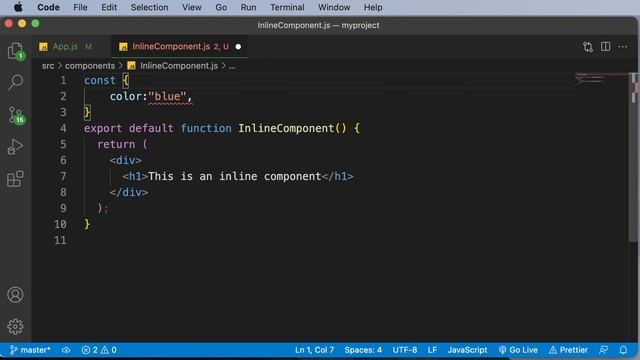This screenshot has height=360, width=640.
Task: Change indentation via Spaces: 4
Action: click(363, 350)
